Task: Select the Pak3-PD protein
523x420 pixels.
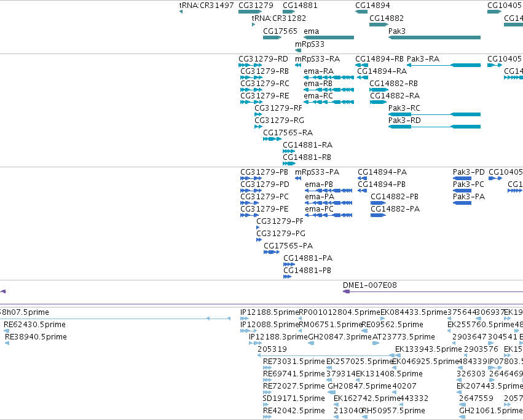Action: [x=462, y=178]
